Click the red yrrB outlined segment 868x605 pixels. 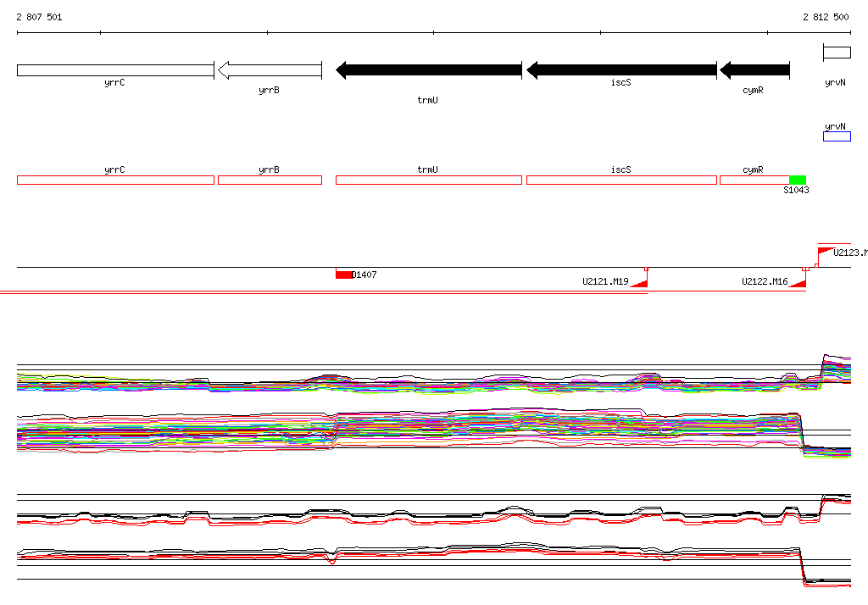click(270, 180)
